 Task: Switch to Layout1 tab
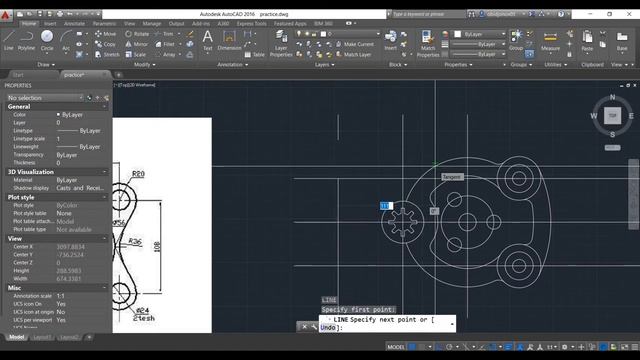(42, 338)
